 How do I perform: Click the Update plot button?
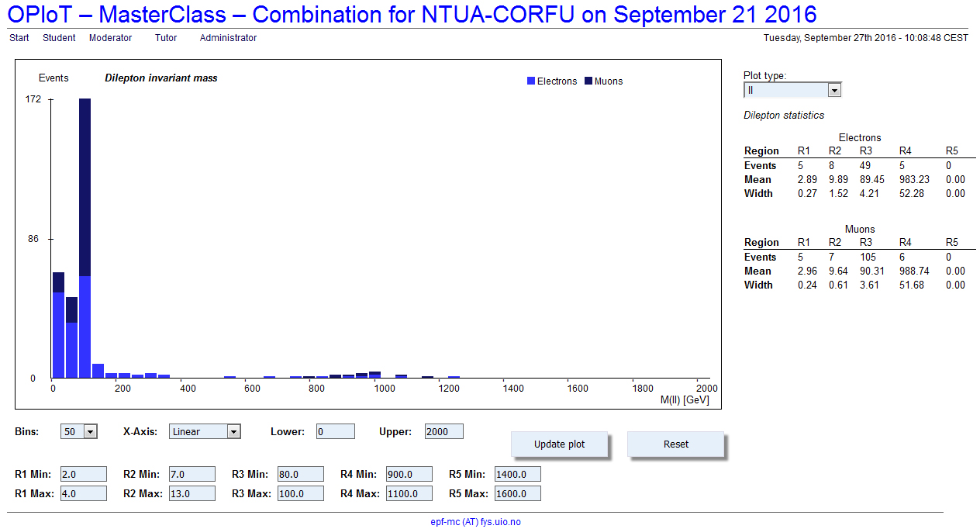560,444
